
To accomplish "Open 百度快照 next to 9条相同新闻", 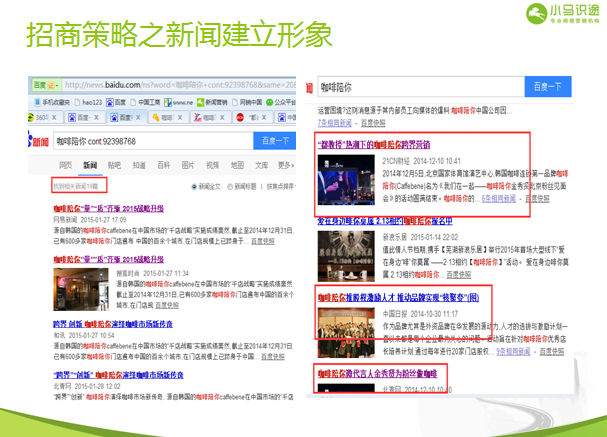I will [x=552, y=351].
